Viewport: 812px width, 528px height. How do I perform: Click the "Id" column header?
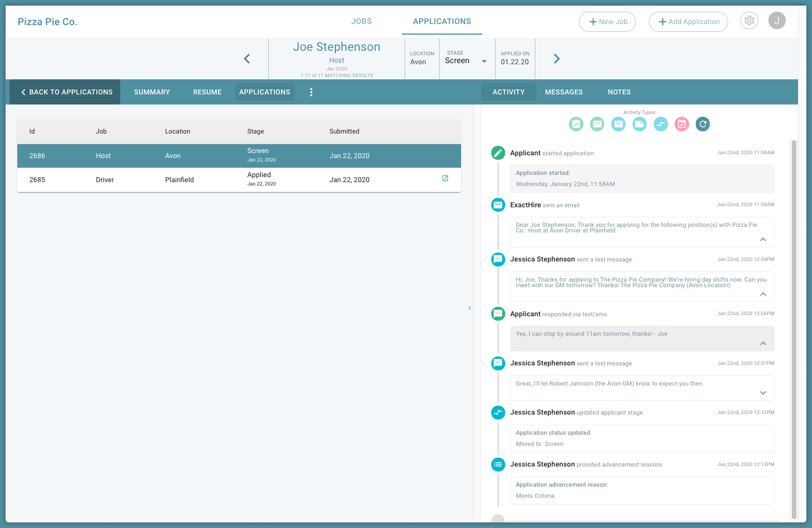pyautogui.click(x=32, y=131)
